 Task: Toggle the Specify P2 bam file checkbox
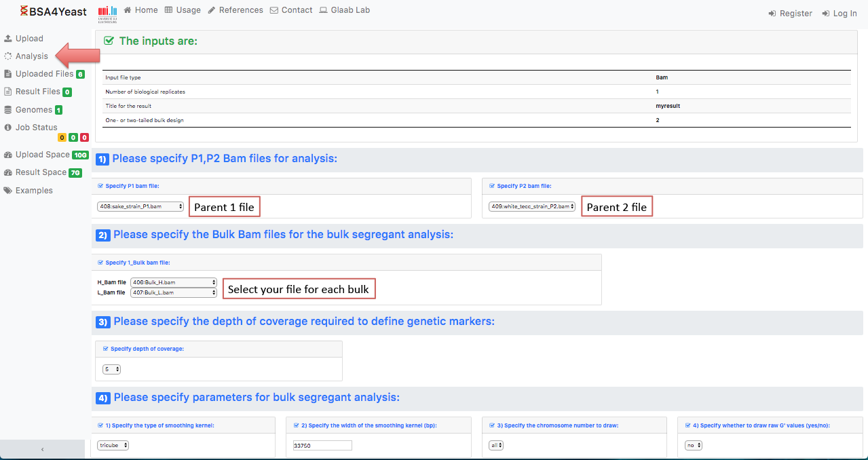493,186
